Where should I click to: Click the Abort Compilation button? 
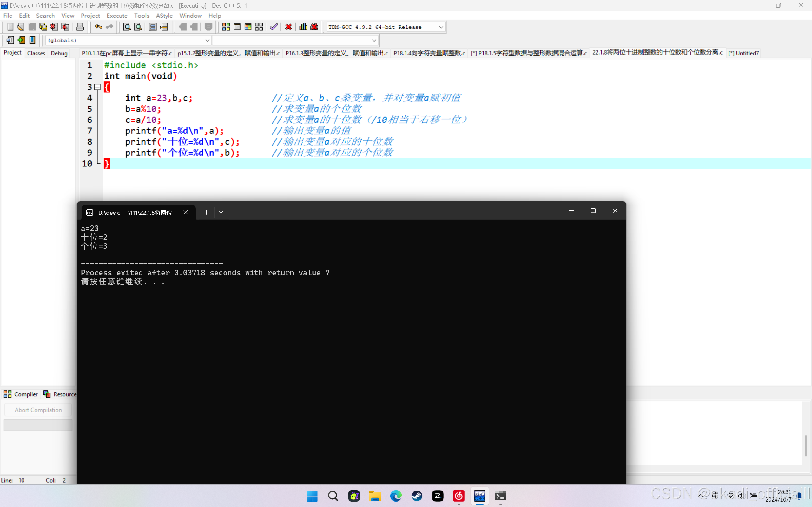[38, 410]
